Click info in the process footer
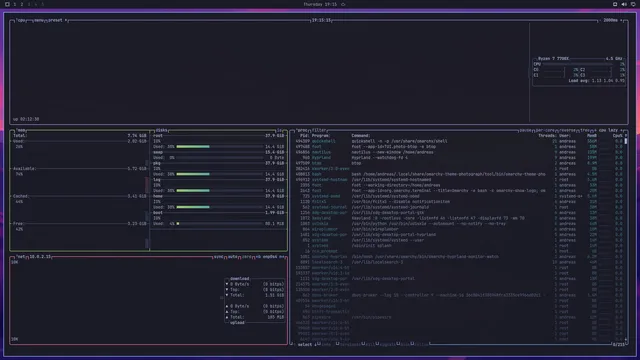640x360 pixels. click(x=327, y=345)
